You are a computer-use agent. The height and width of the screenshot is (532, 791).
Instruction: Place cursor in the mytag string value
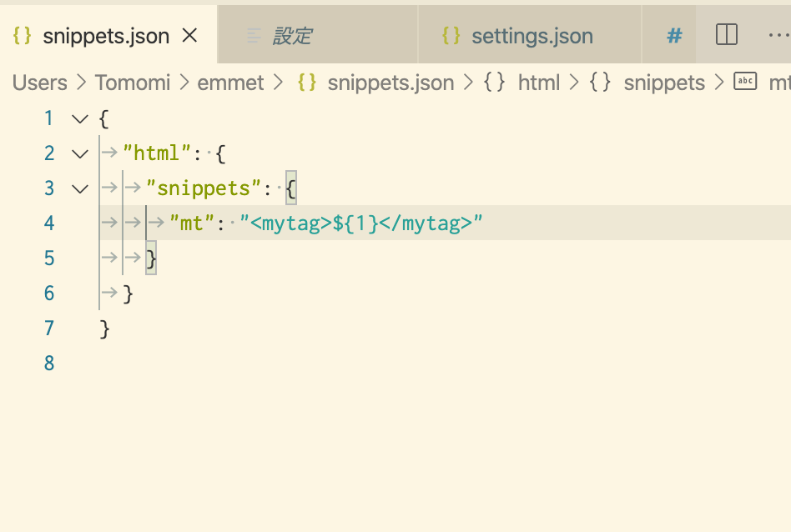tap(361, 223)
